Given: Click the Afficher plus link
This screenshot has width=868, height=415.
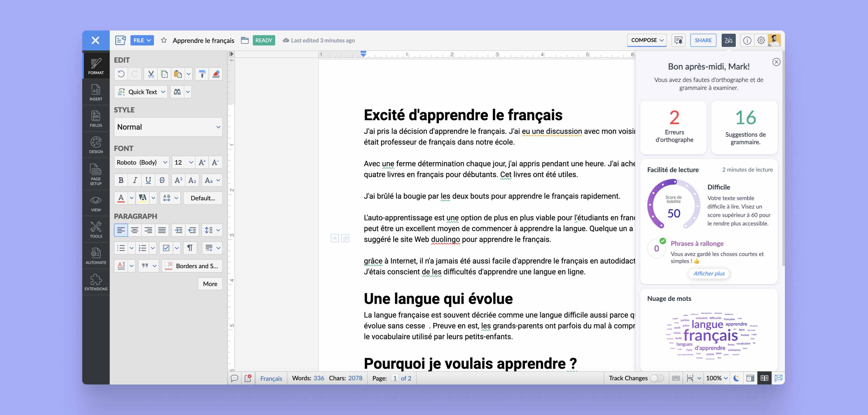Looking at the screenshot, I should (x=709, y=274).
